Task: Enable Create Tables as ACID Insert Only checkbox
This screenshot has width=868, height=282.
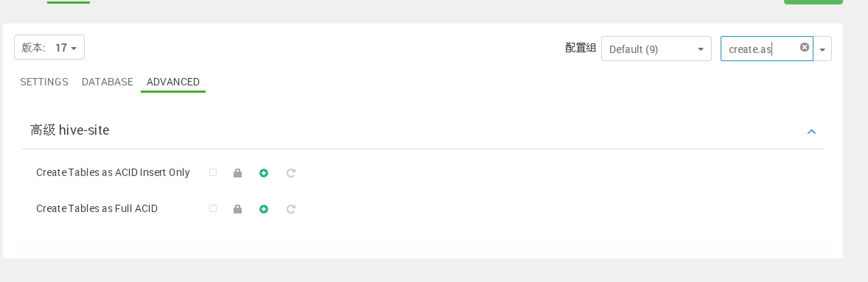Action: tap(213, 172)
